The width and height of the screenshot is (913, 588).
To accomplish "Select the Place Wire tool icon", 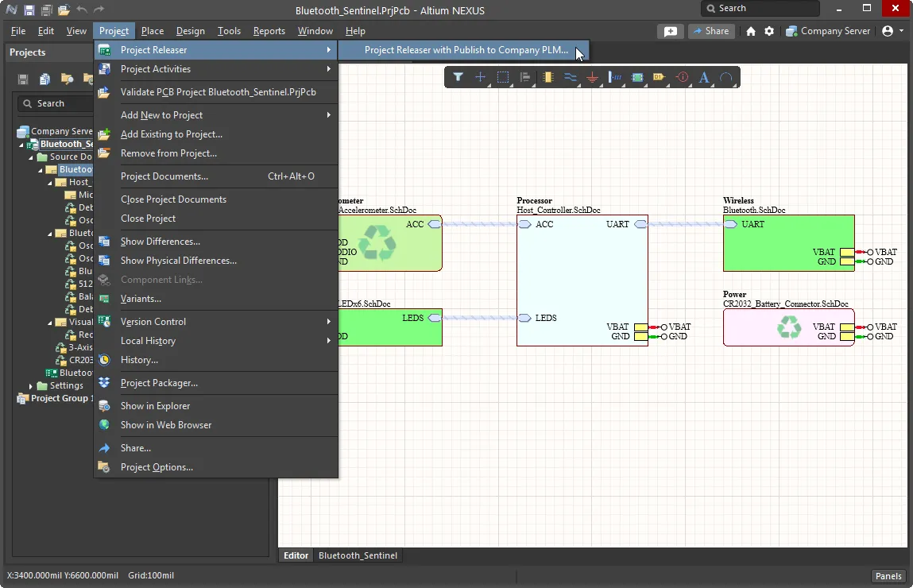I will 570,77.
